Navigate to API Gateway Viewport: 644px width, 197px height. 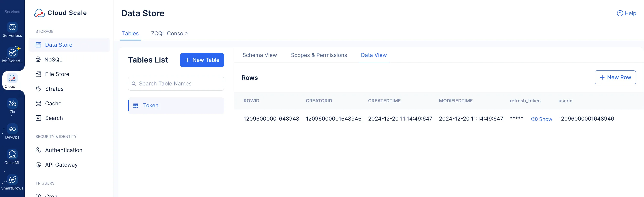[x=61, y=165]
